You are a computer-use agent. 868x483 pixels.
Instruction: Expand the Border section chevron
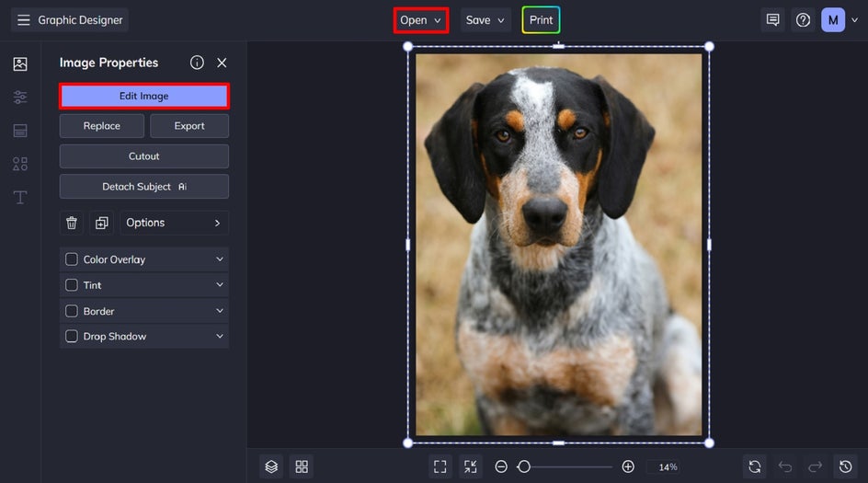220,311
